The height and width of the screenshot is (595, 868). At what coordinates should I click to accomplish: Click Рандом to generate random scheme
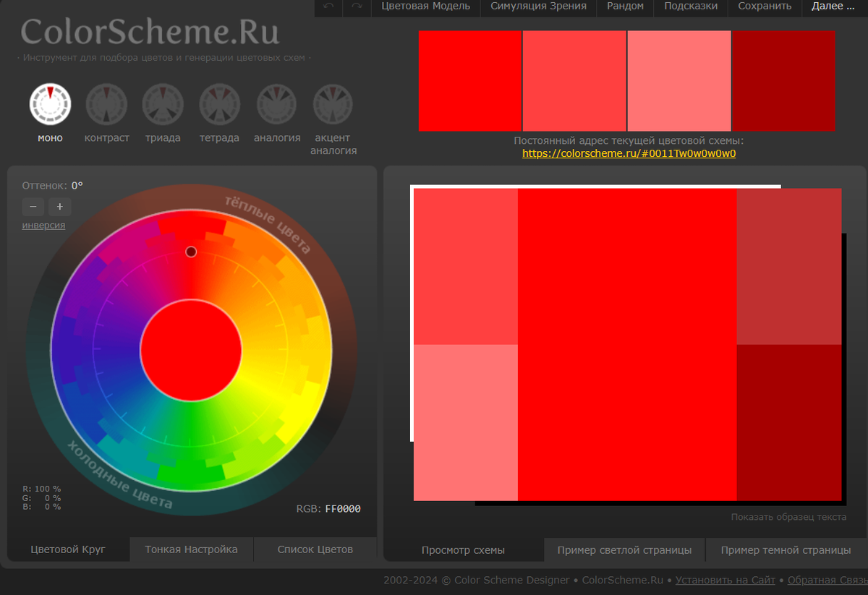(x=624, y=7)
